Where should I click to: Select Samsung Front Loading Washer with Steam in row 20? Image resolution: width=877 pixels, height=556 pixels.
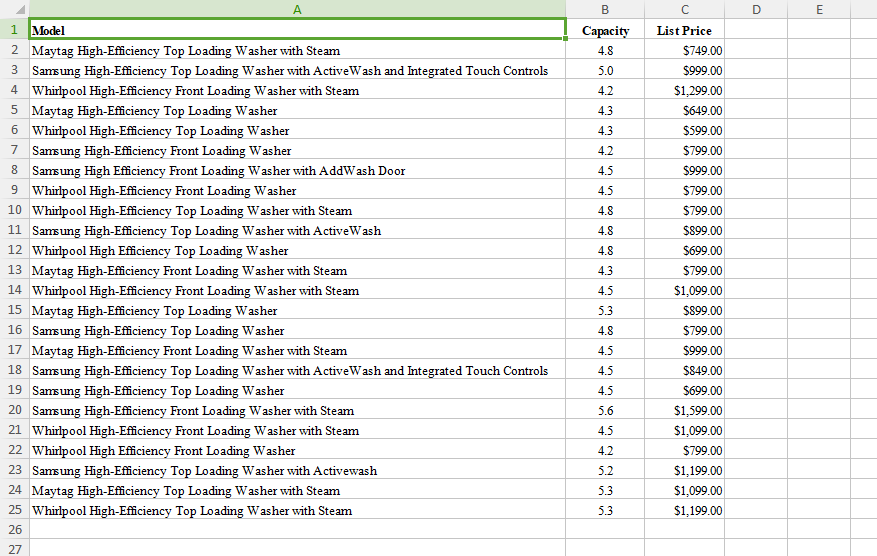[298, 411]
